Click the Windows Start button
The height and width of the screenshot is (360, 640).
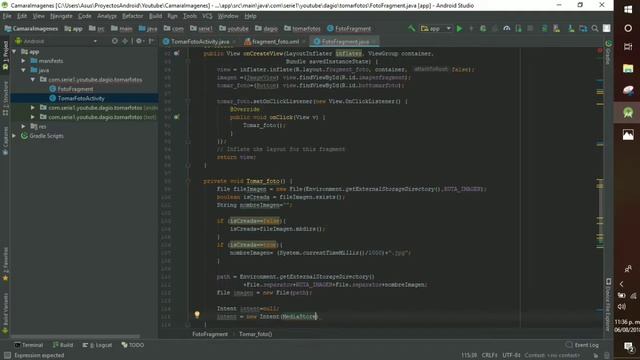pos(628,10)
